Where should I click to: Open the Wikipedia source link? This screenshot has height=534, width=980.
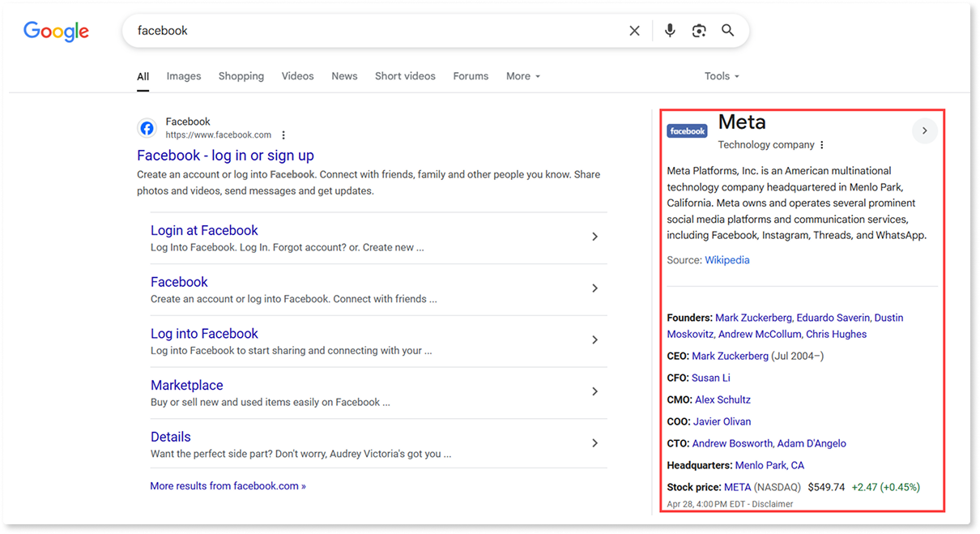point(727,260)
